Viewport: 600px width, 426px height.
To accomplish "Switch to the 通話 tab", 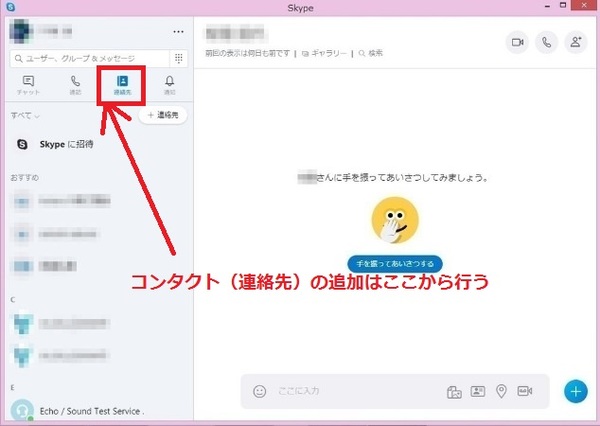I will click(76, 85).
